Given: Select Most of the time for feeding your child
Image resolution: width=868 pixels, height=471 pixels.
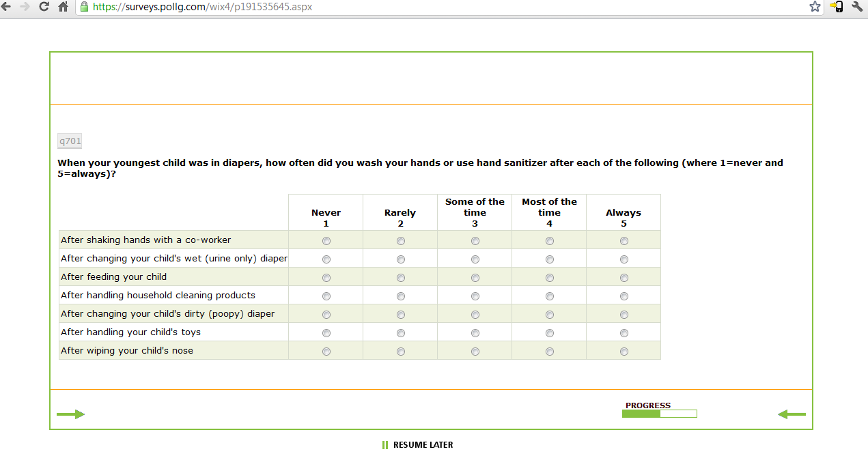Looking at the screenshot, I should tap(549, 278).
